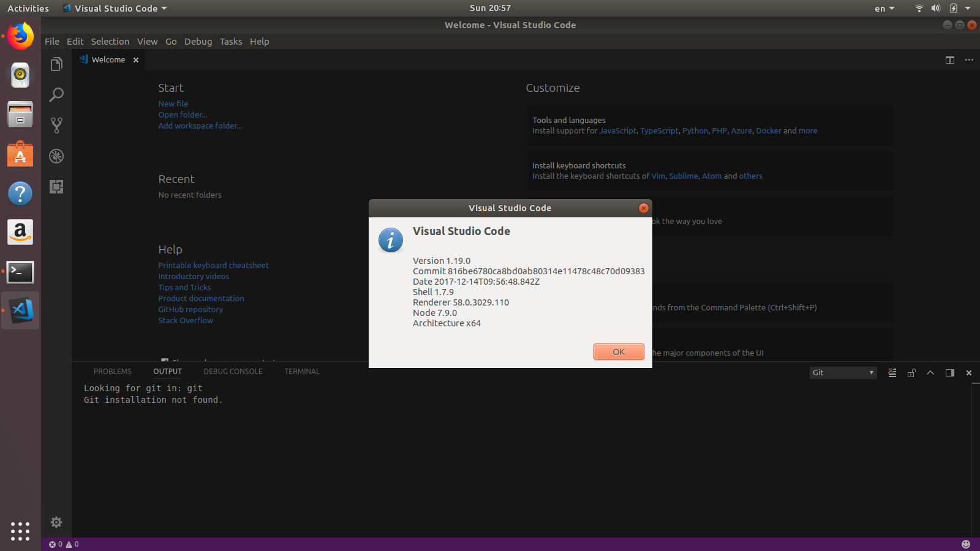Open the Stack Overflow link
The image size is (980, 551).
click(186, 321)
